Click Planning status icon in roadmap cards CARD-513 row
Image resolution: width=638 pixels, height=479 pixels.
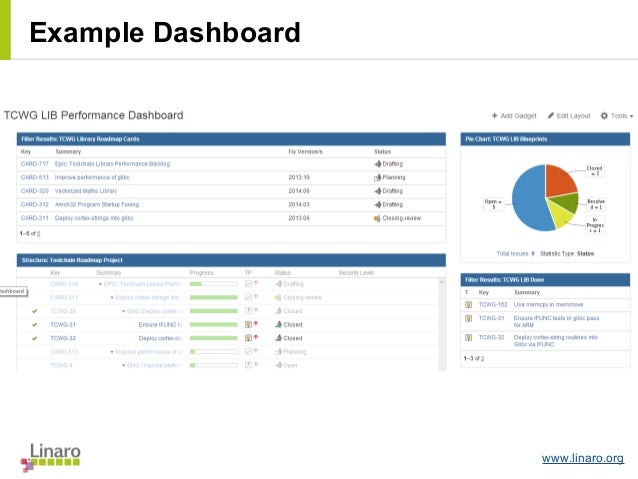(378, 177)
